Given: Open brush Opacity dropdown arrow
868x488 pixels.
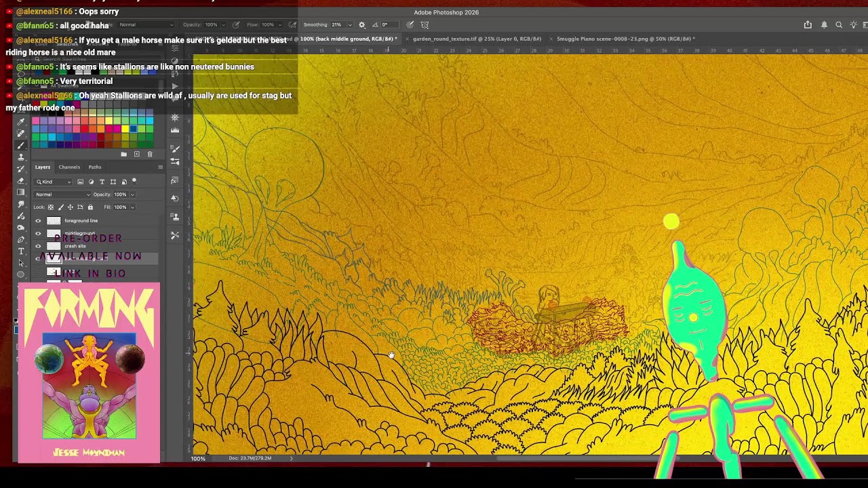Looking at the screenshot, I should pyautogui.click(x=223, y=24).
